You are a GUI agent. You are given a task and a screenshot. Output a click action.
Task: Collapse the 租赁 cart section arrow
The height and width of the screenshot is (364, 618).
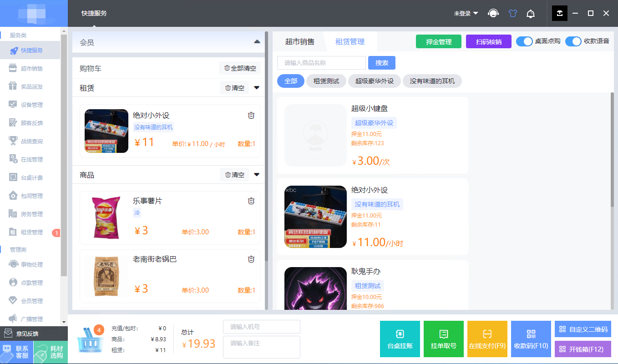pyautogui.click(x=257, y=88)
